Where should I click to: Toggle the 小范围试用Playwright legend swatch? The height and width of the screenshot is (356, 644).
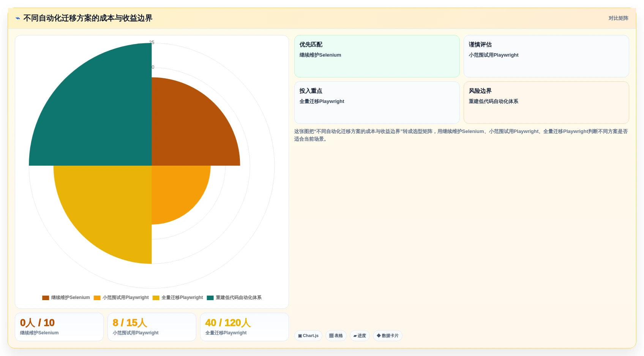97,298
